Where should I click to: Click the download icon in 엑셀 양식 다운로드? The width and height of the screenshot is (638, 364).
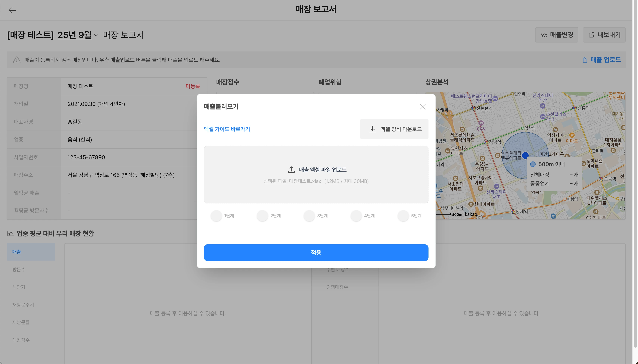pyautogui.click(x=372, y=129)
